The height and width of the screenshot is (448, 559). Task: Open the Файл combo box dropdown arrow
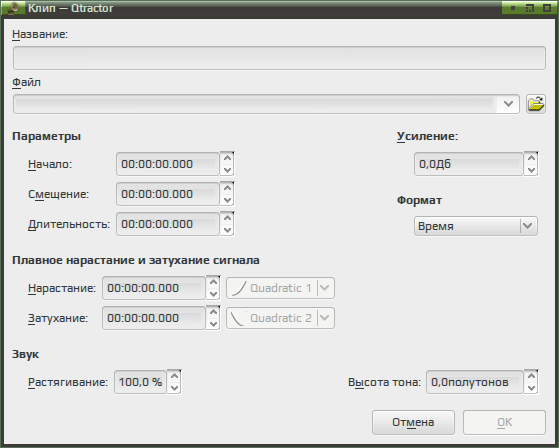(x=508, y=104)
